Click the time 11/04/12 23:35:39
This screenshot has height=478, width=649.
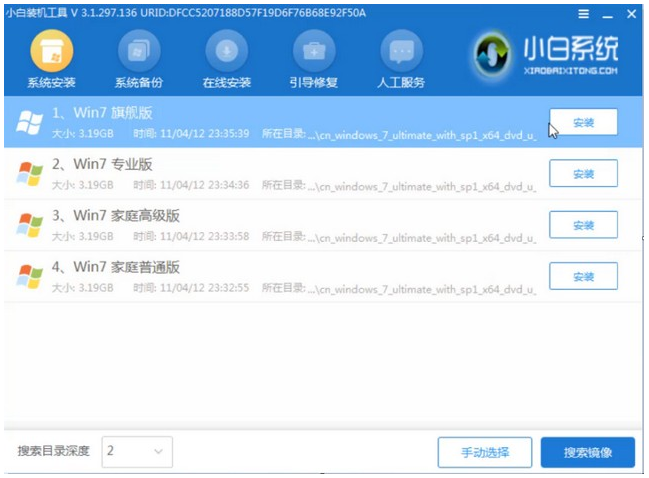coord(204,134)
